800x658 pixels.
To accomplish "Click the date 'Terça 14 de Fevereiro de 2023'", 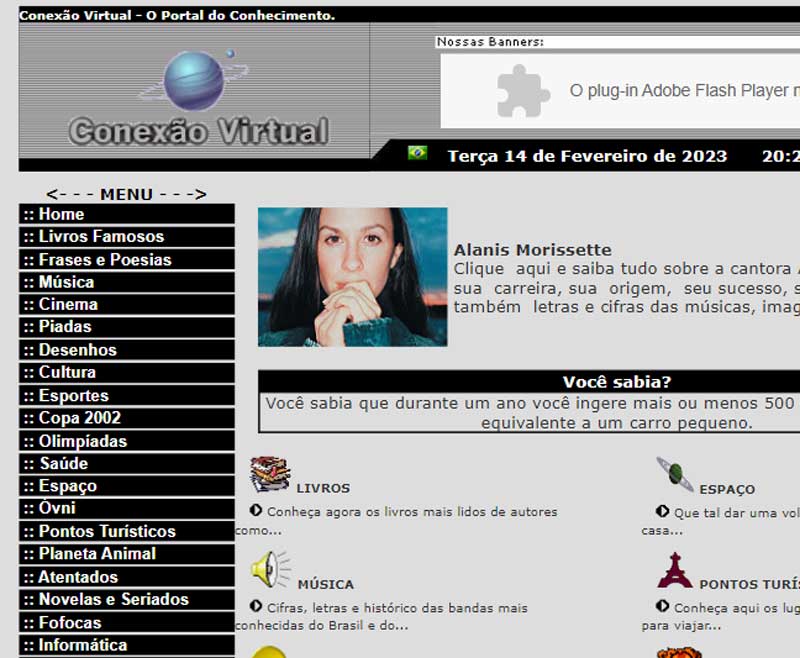I will click(587, 156).
